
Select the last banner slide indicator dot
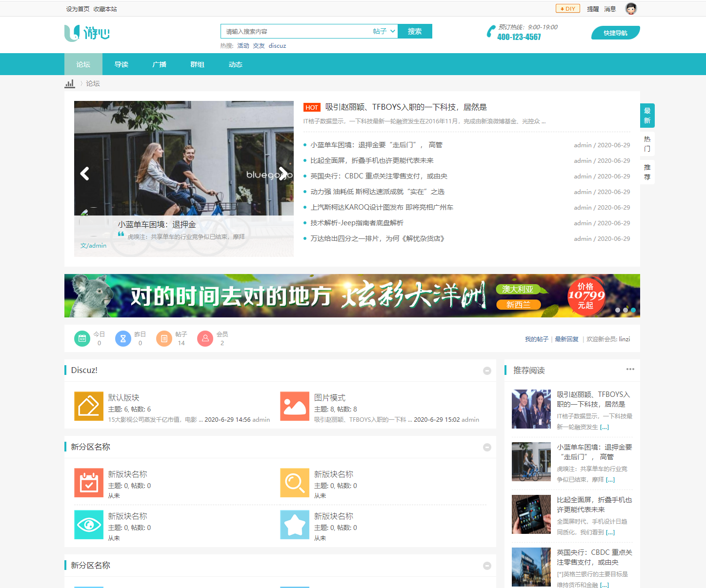point(633,310)
